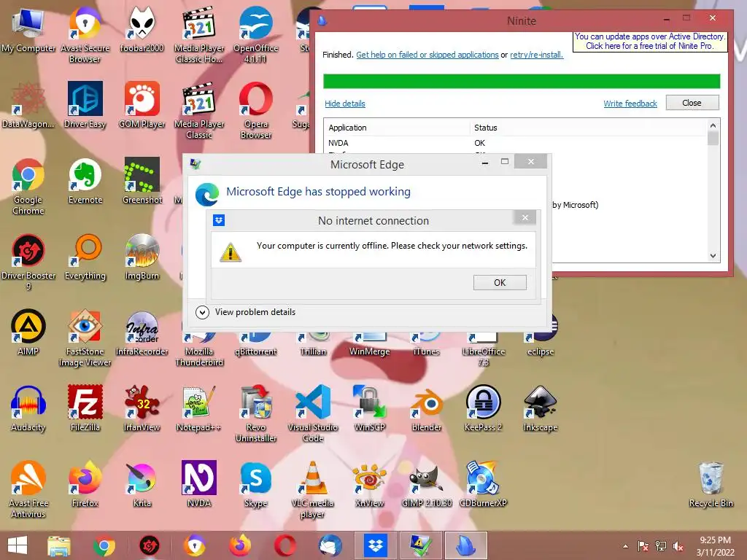Click the Opera icon in the taskbar

(x=285, y=545)
